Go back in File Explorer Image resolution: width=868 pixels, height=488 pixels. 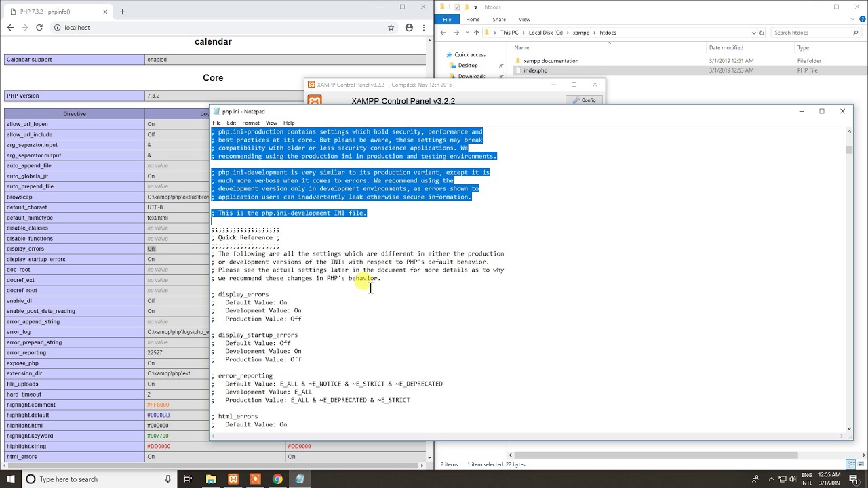443,33
